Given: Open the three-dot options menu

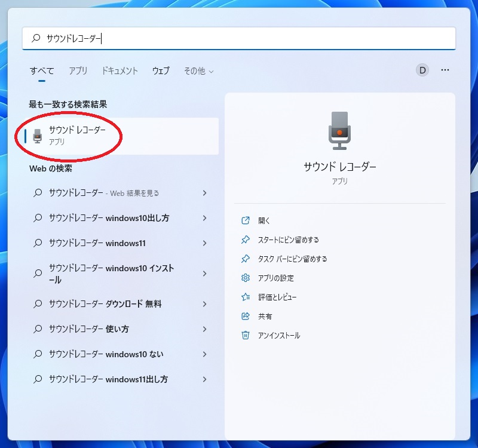Looking at the screenshot, I should click(x=445, y=70).
